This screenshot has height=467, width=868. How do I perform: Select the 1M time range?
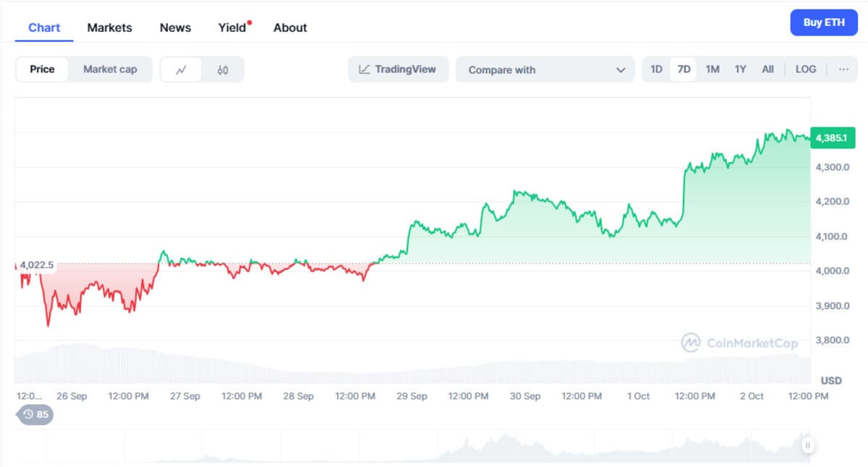(x=712, y=70)
